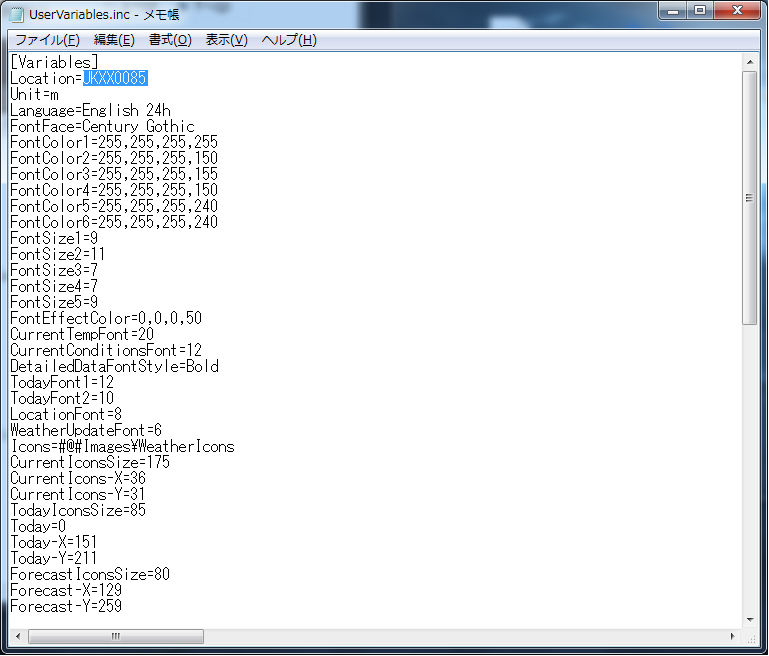
Task: Click the TodayFont1=12 line
Action: click(x=62, y=382)
